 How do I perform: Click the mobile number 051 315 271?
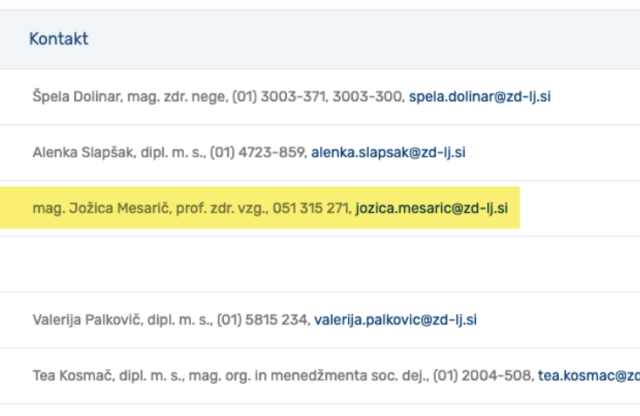click(x=311, y=209)
